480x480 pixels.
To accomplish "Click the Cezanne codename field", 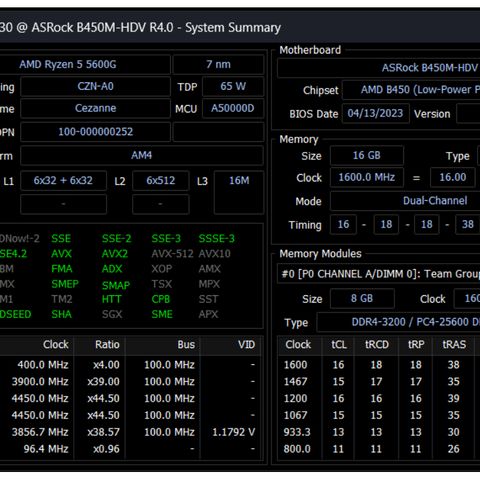I will coord(95,108).
